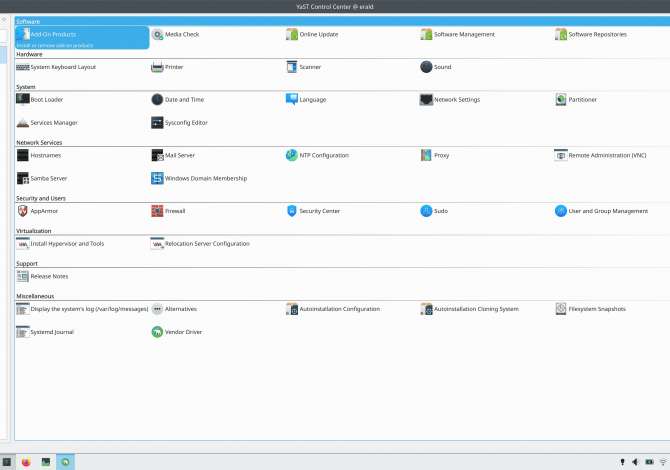This screenshot has height=470, width=670.
Task: Launch Firefox from the taskbar
Action: tap(26, 462)
